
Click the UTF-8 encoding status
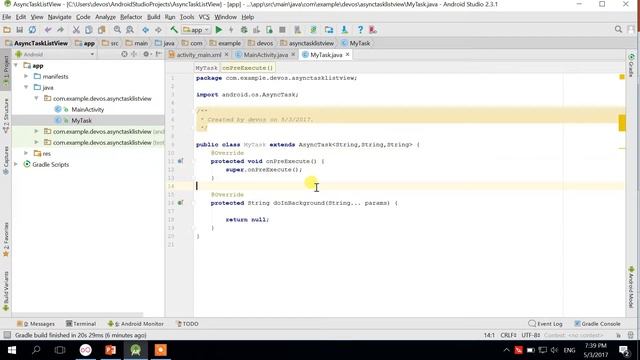click(x=531, y=335)
